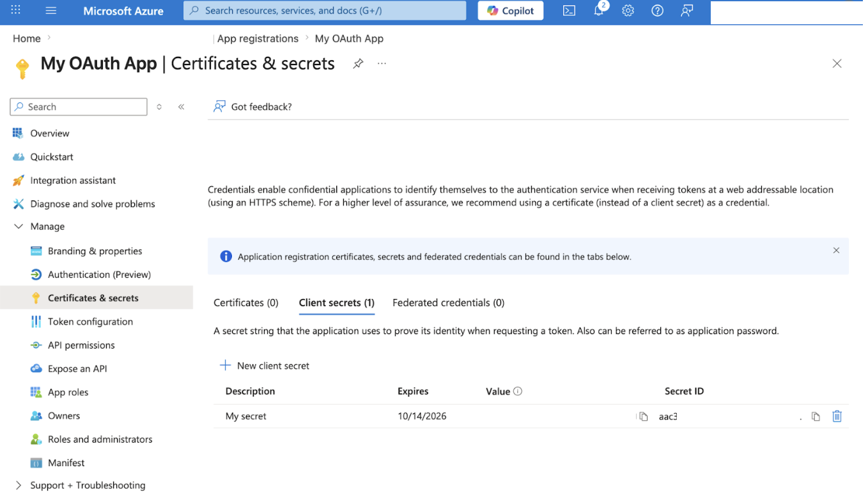
Task: Delete My secret with trash icon
Action: pyautogui.click(x=837, y=416)
